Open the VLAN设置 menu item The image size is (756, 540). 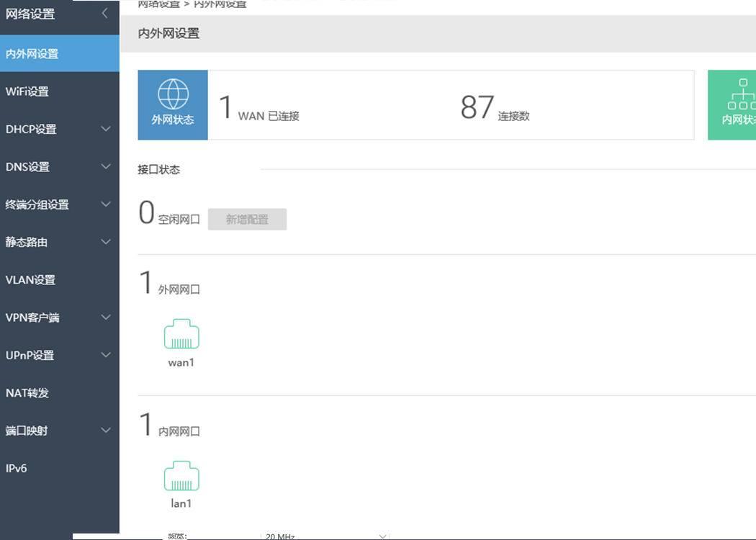coord(60,279)
